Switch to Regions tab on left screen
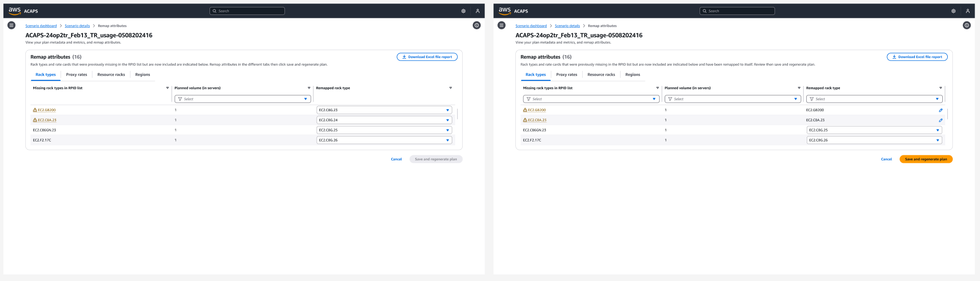Viewport: 980px width, 281px height. [142, 74]
